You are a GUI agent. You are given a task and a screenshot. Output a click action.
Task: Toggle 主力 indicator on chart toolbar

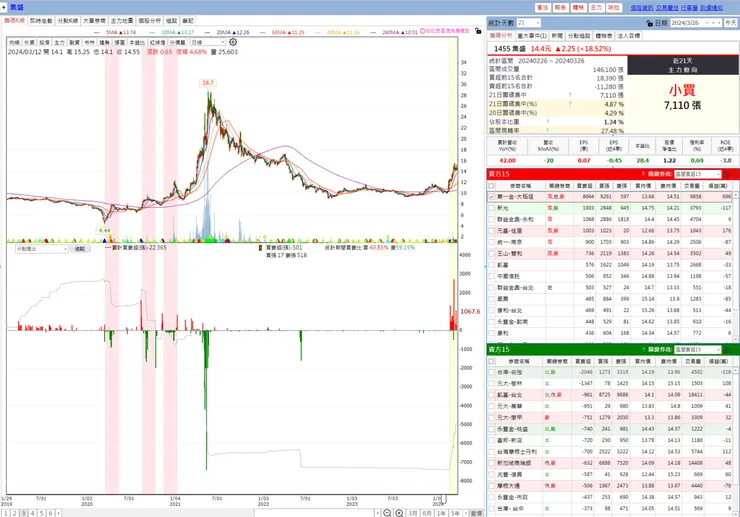[59, 42]
